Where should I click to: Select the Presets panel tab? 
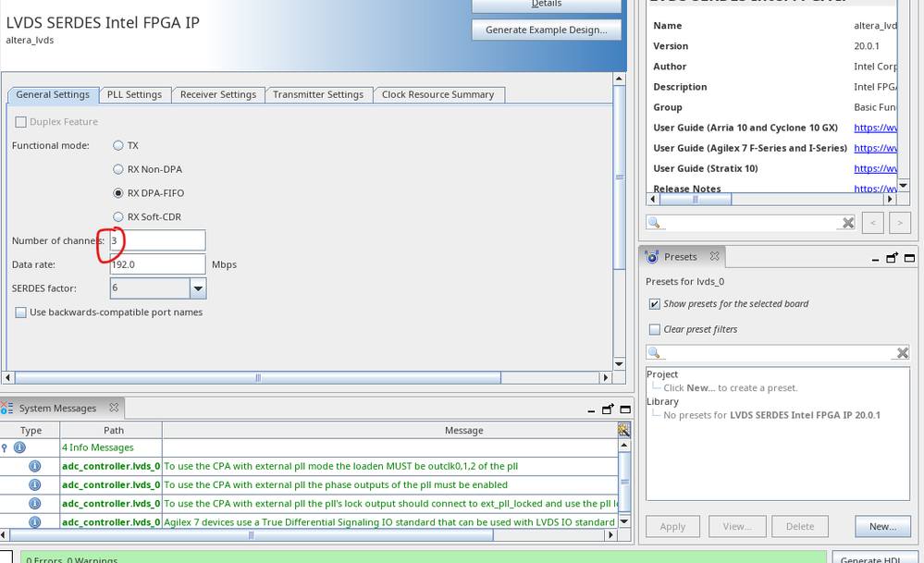682,257
